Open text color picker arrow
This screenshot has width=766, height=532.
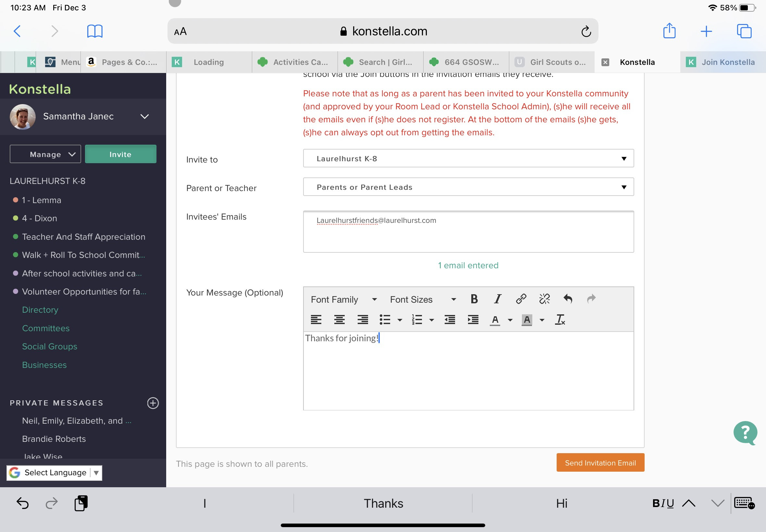pos(510,320)
